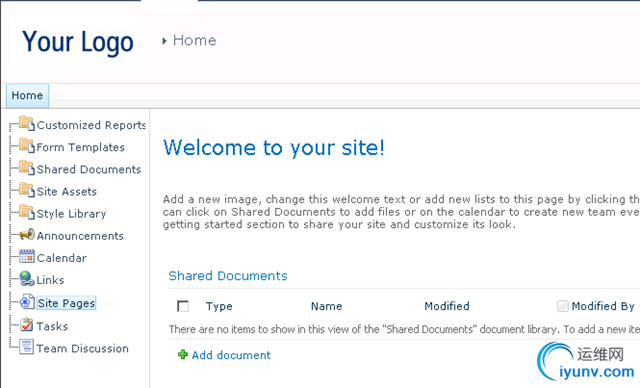Viewport: 640px width, 388px height.
Task: Sort by the Modified column header
Action: (x=447, y=306)
